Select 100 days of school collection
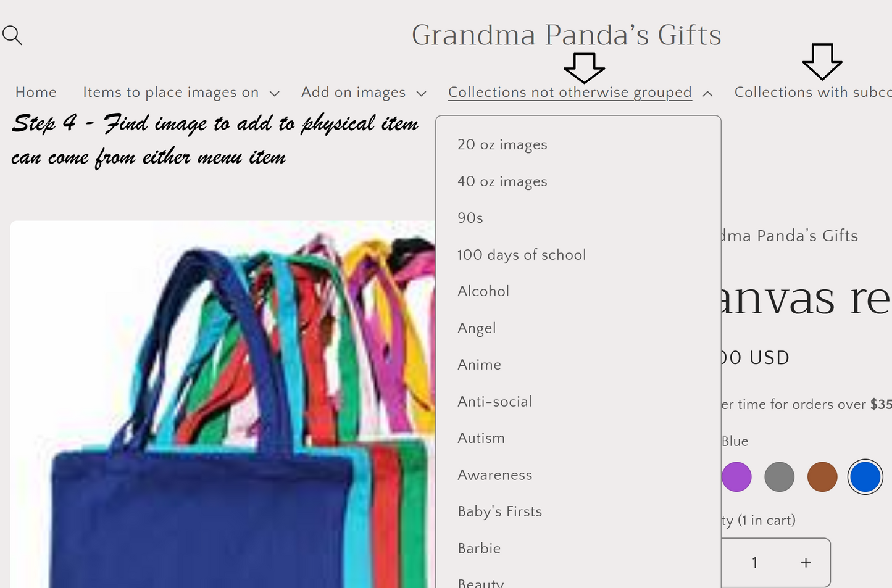This screenshot has width=892, height=588. point(522,255)
